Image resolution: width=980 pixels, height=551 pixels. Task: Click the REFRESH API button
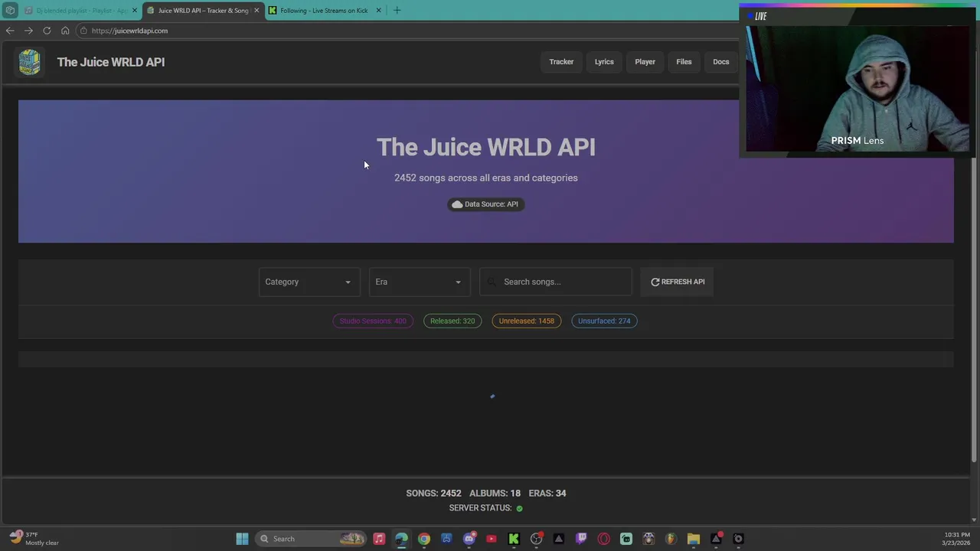click(x=677, y=282)
